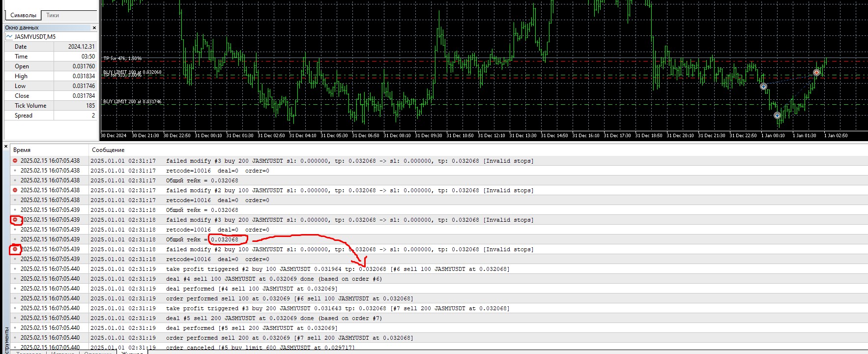
Task: Click the 'BUY LIMIT 100 at 0.032068' chart label
Action: (132, 72)
